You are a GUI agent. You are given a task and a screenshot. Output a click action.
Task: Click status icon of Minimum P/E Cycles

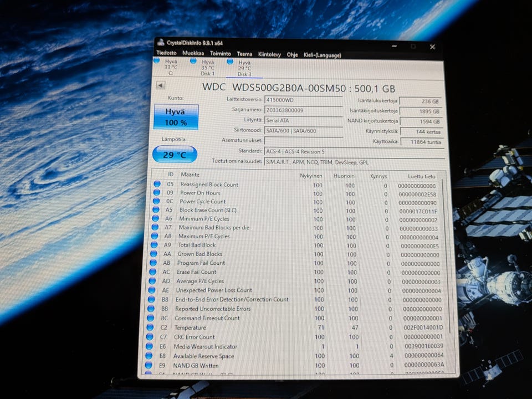pyautogui.click(x=155, y=218)
